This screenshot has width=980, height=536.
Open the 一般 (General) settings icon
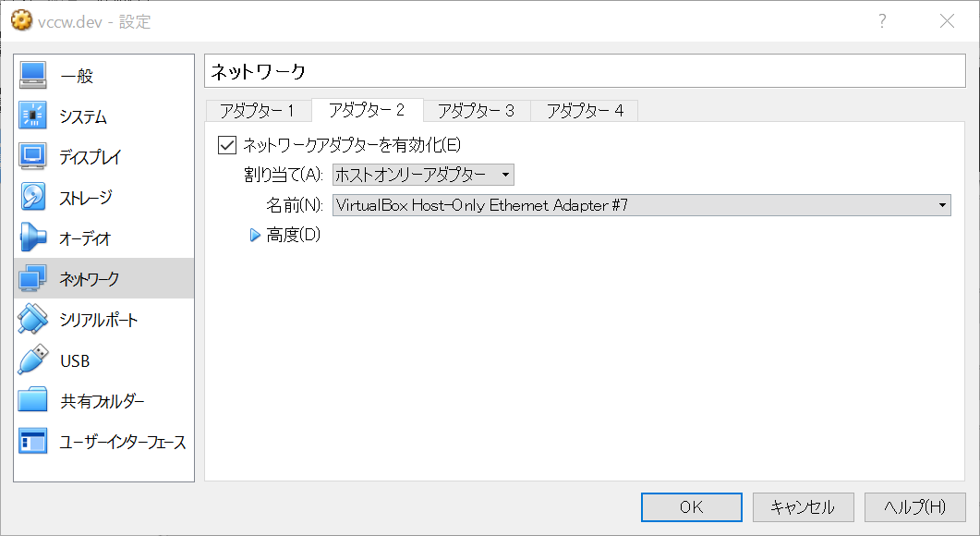click(32, 76)
